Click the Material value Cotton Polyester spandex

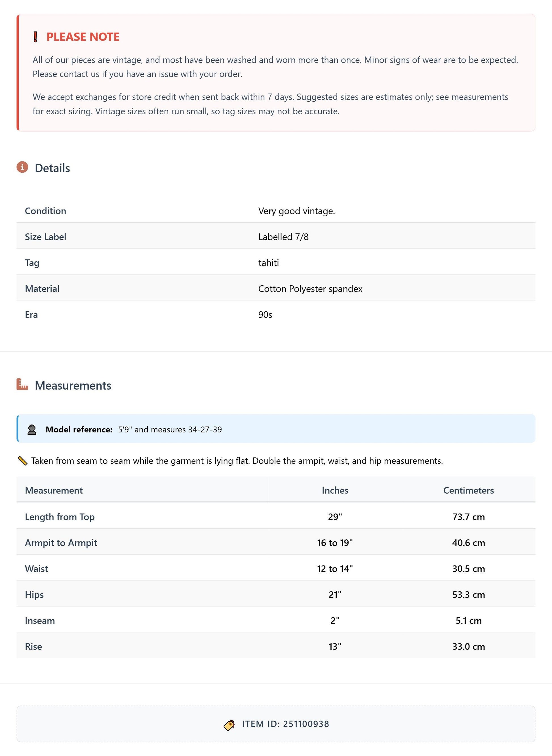[310, 289]
